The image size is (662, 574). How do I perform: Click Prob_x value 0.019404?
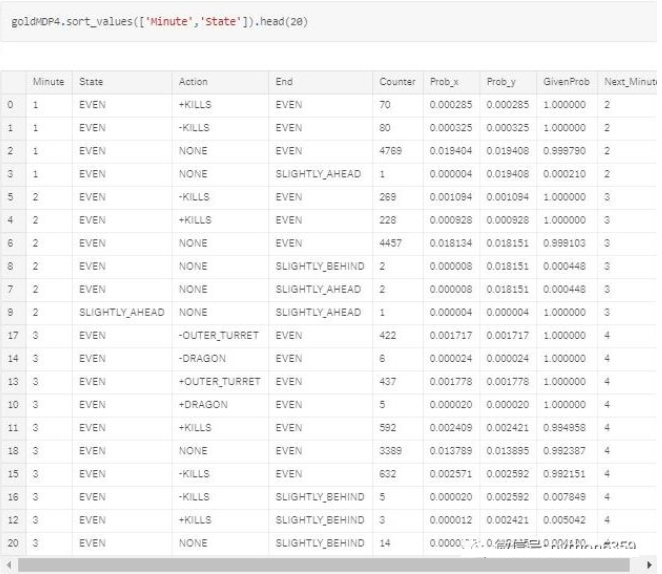[450, 151]
